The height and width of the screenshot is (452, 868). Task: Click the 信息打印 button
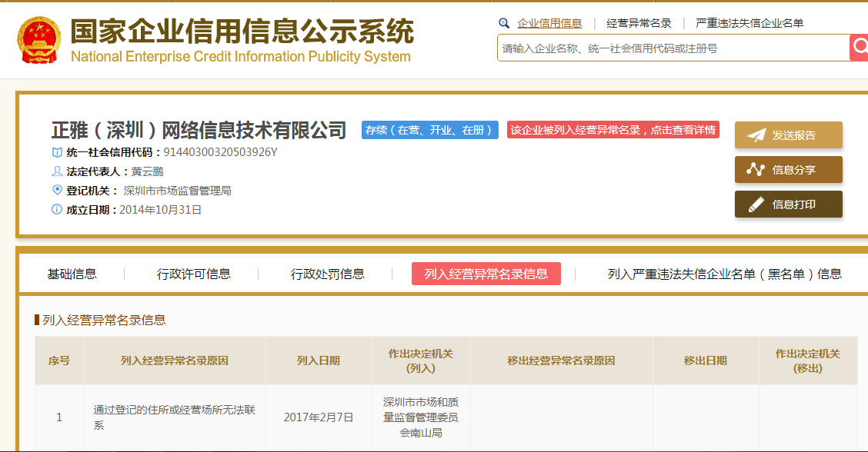click(x=788, y=204)
